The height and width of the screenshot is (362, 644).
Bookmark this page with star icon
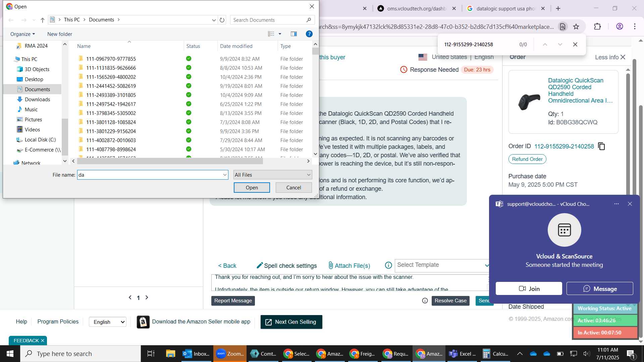pyautogui.click(x=576, y=27)
